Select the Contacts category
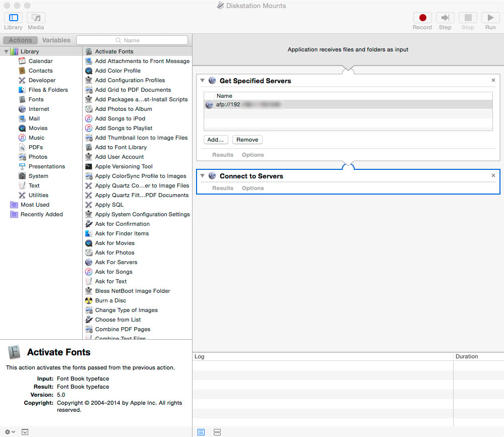The image size is (504, 437). click(x=40, y=71)
